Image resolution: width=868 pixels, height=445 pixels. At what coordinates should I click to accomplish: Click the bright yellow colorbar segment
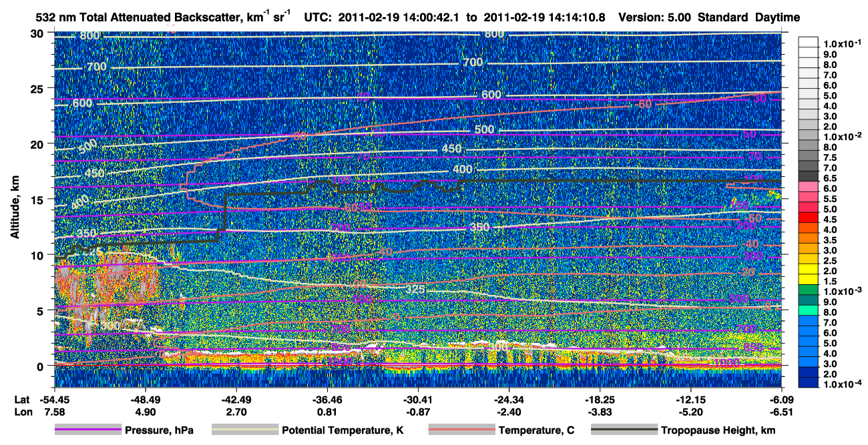click(x=808, y=269)
